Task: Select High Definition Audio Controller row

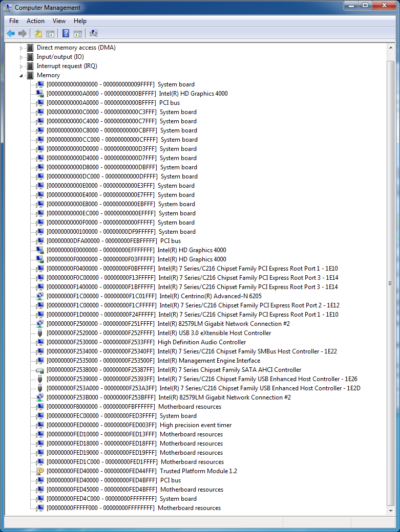Action: tap(146, 342)
